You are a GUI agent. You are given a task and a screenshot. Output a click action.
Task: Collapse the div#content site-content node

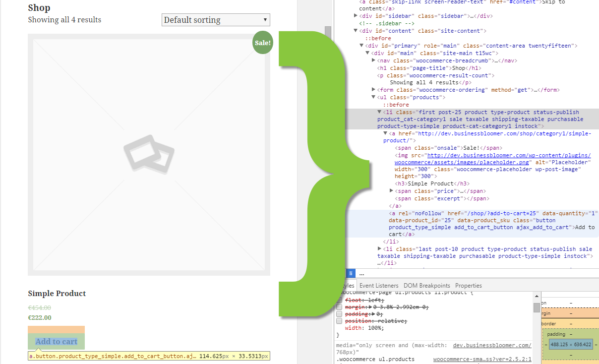(356, 31)
